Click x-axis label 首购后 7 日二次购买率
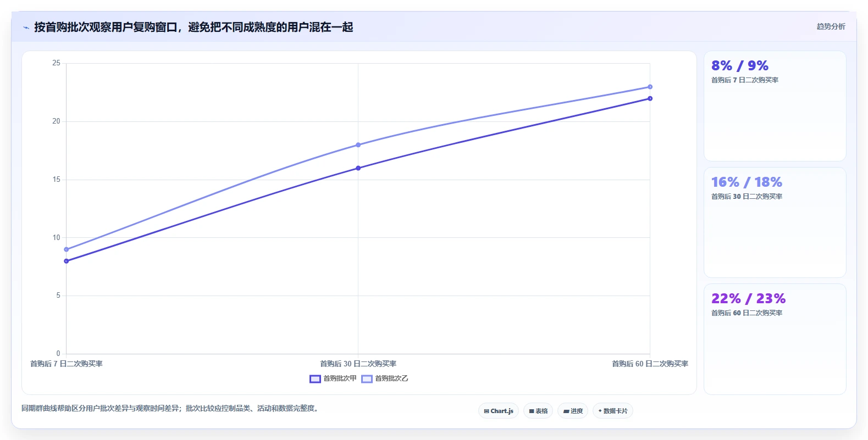This screenshot has width=868, height=440. tap(67, 364)
